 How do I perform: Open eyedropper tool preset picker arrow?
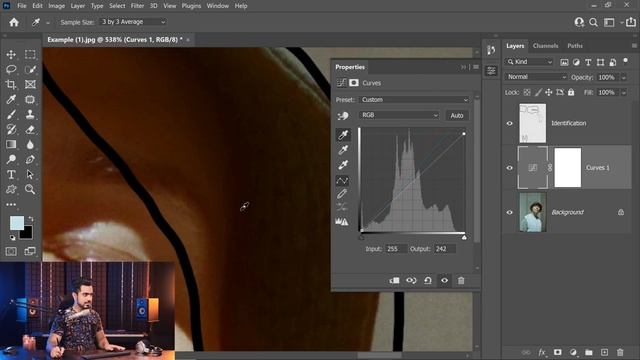pyautogui.click(x=48, y=22)
